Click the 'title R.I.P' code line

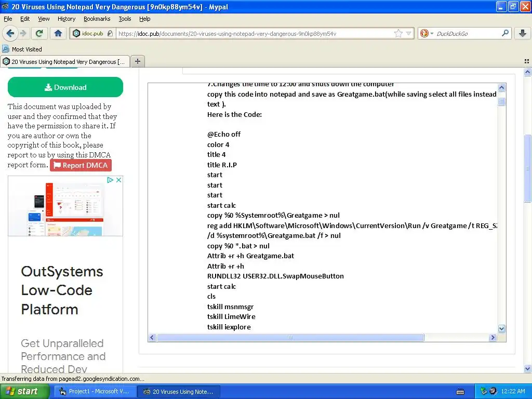coord(222,165)
